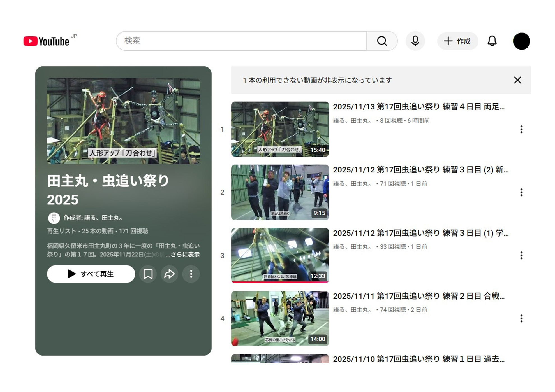The image size is (555, 392).
Task: Open the 練習３日目 (2) video title
Action: pyautogui.click(x=420, y=170)
